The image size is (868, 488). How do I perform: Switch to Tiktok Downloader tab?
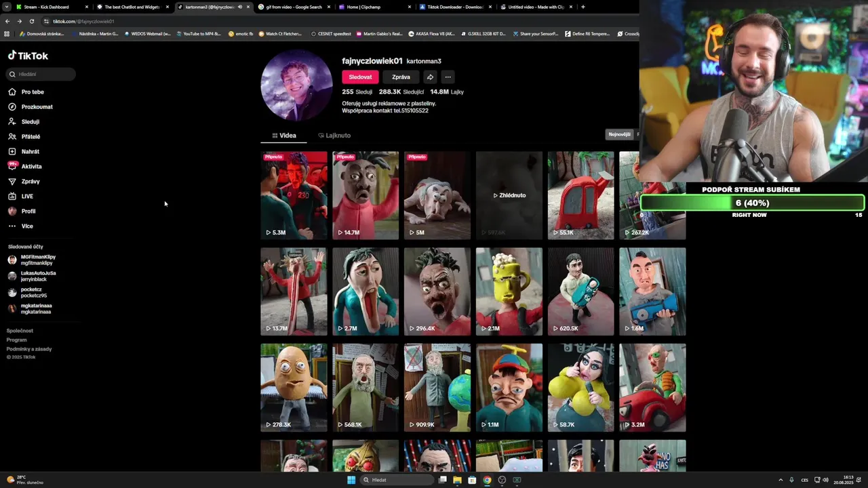tap(455, 7)
